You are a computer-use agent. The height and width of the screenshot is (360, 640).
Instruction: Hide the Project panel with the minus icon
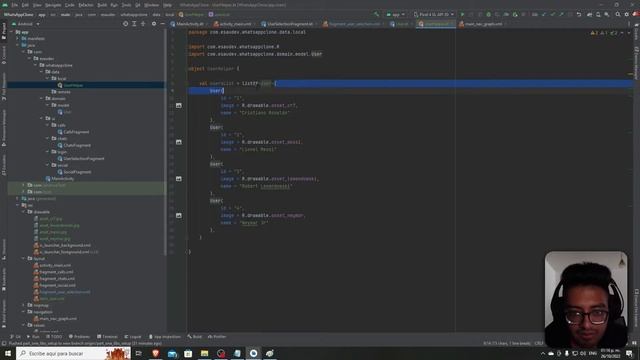click(x=162, y=24)
